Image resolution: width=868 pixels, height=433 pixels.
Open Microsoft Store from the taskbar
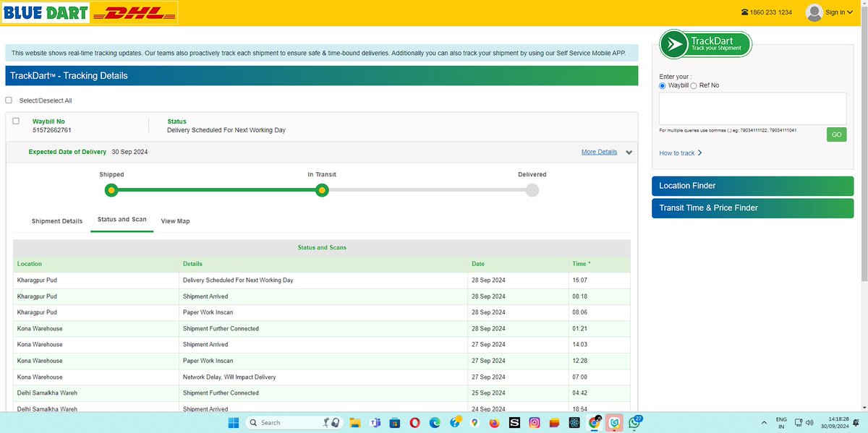[395, 422]
